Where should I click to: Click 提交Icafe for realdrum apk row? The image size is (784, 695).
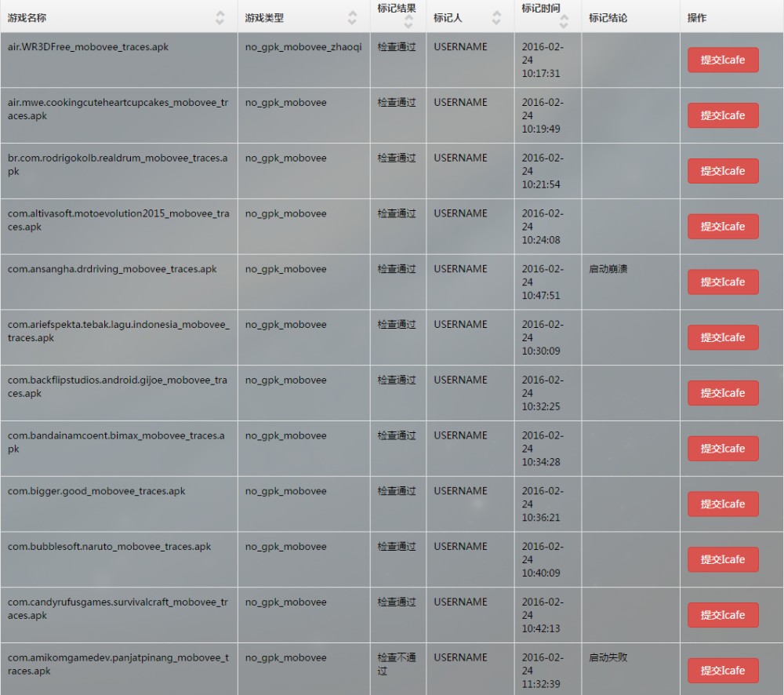point(723,171)
